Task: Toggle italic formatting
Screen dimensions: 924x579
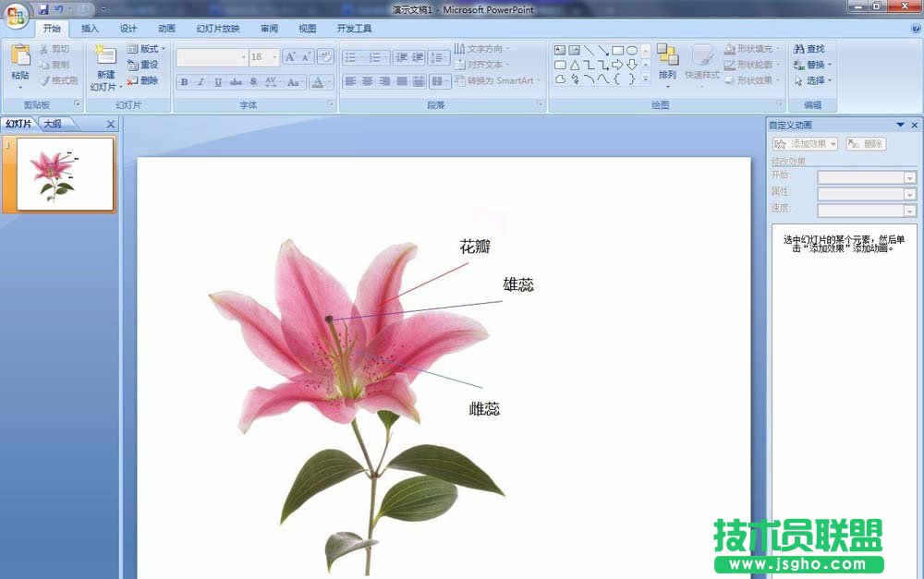Action: (x=201, y=81)
